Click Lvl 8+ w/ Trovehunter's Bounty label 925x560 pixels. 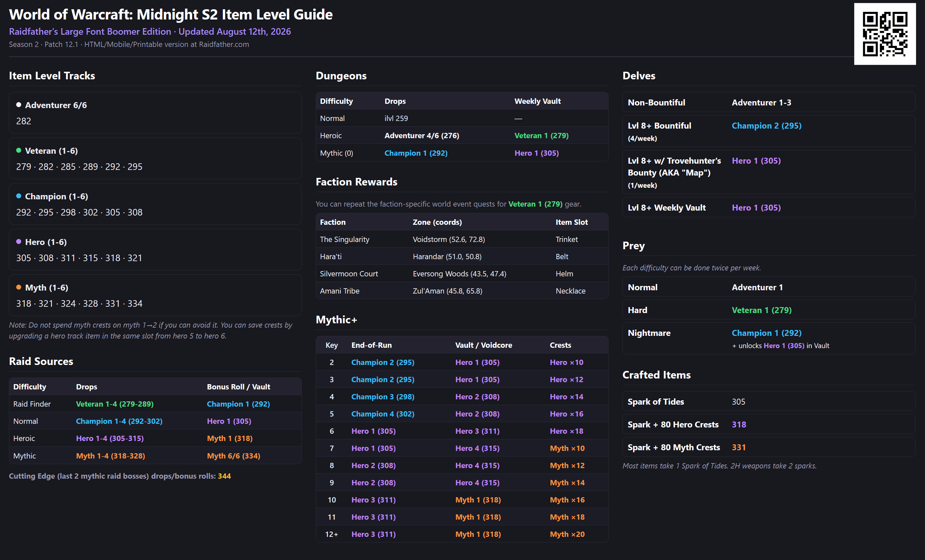pos(674,172)
